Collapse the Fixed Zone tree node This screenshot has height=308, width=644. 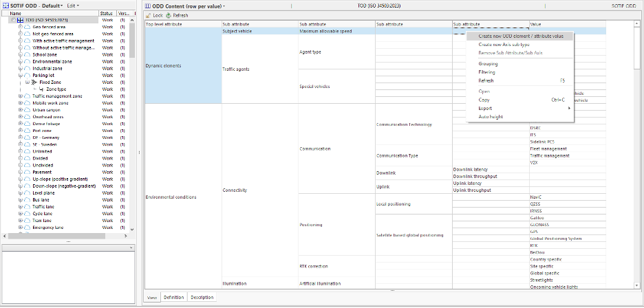[x=28, y=82]
